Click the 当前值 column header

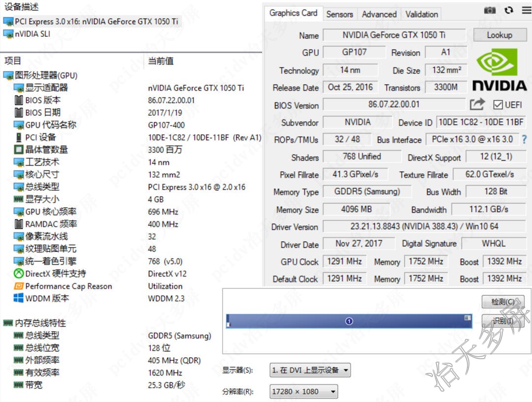point(161,61)
